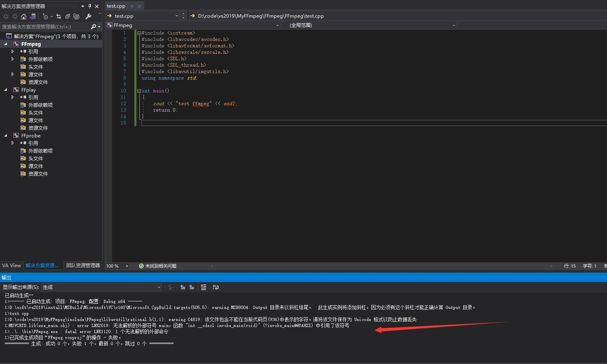Click the go to previous message icon
The width and height of the screenshot is (607, 364).
183,287
